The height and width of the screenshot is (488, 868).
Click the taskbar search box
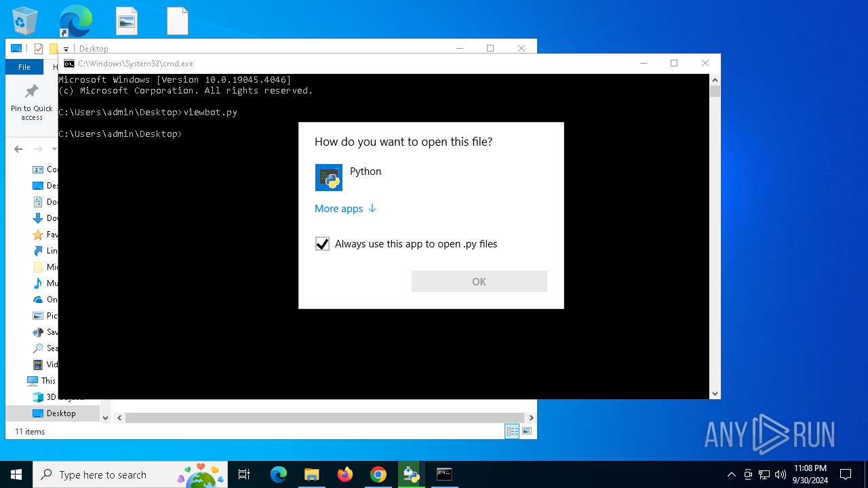(130, 474)
